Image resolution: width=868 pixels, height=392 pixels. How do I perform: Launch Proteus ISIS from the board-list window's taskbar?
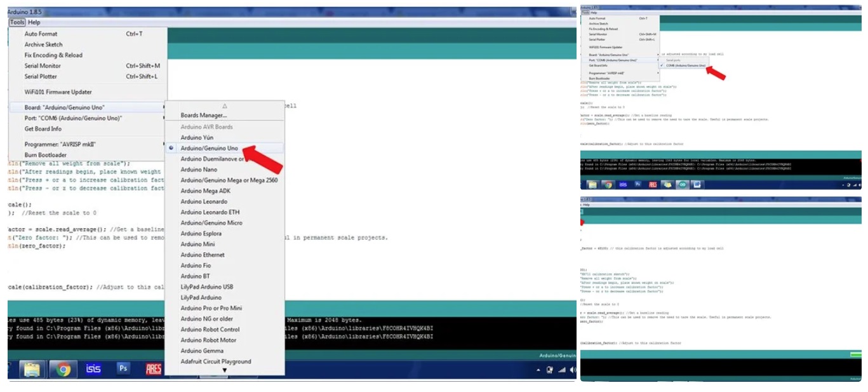tap(93, 369)
